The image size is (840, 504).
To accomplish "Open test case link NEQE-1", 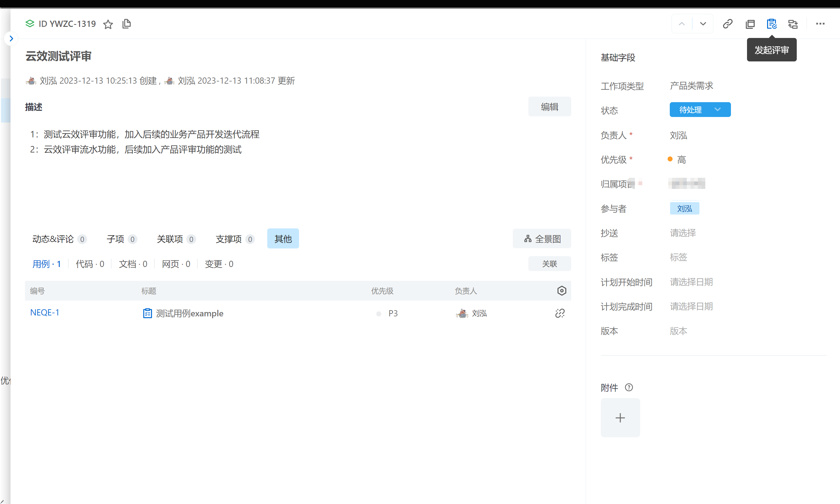I will 44,312.
